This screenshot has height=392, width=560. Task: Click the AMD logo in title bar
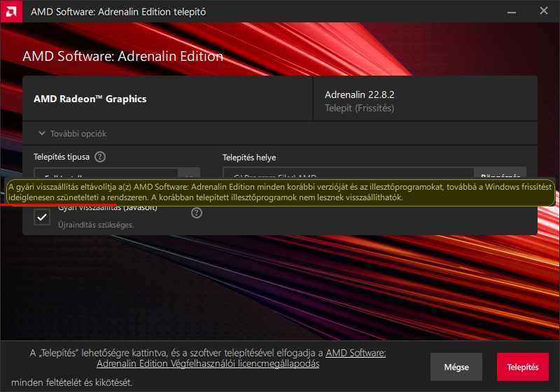point(11,11)
